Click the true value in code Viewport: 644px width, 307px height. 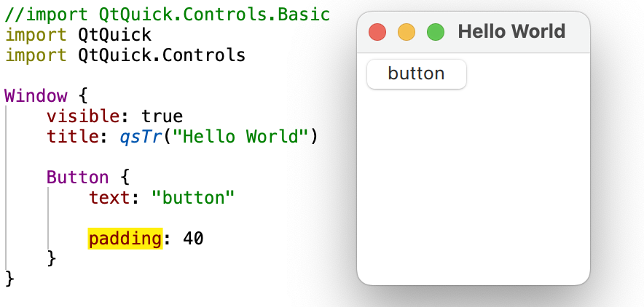(162, 116)
